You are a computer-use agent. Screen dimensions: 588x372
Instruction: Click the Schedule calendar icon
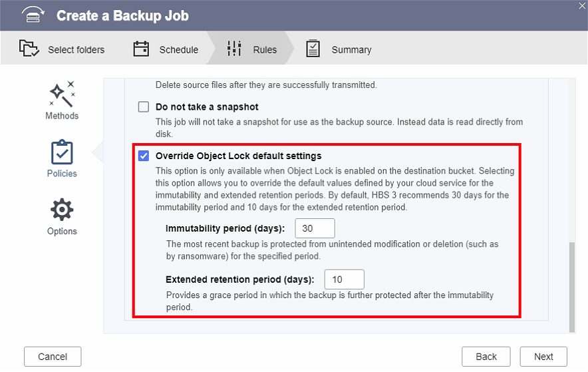tap(140, 49)
